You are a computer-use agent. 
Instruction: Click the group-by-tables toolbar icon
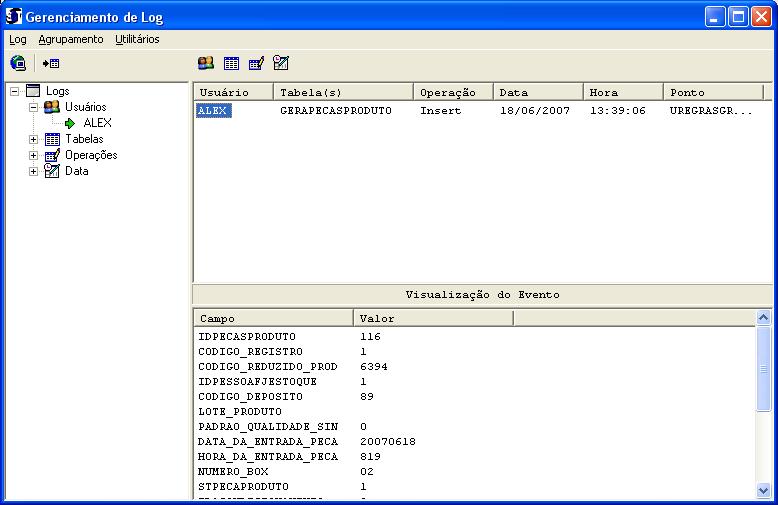231,63
